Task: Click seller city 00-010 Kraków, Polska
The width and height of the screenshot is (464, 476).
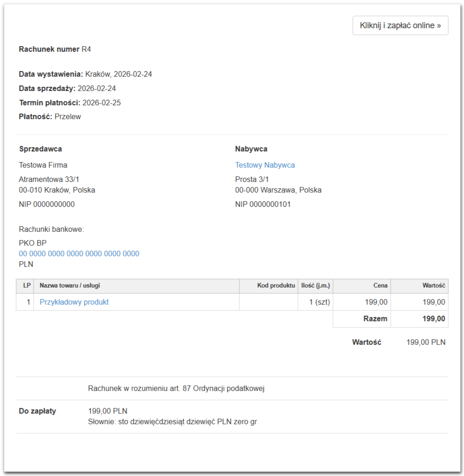Action: pyautogui.click(x=57, y=190)
